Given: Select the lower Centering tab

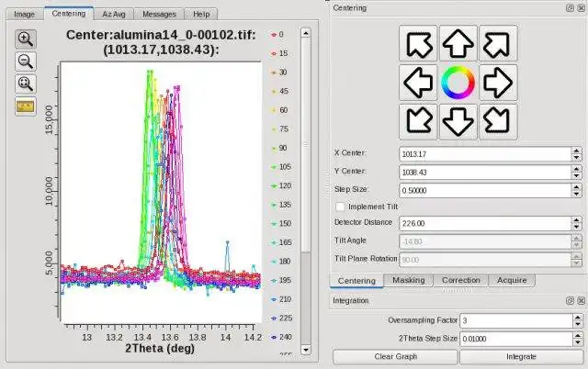Looking at the screenshot, I should [356, 281].
